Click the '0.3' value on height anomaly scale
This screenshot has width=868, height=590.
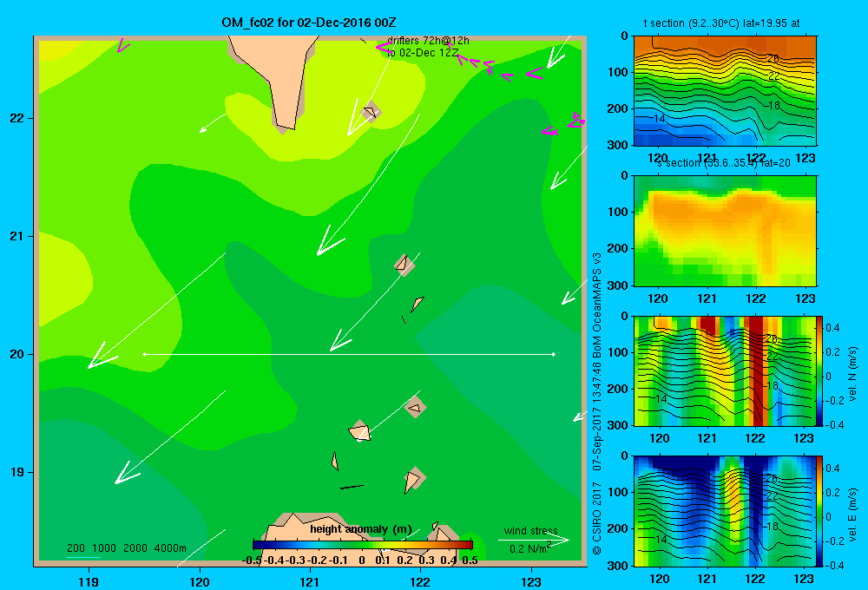tap(426, 560)
